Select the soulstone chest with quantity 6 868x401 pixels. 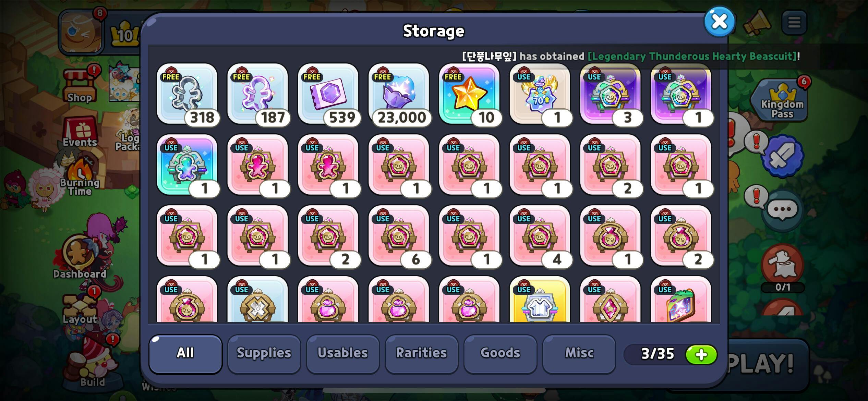(x=399, y=235)
